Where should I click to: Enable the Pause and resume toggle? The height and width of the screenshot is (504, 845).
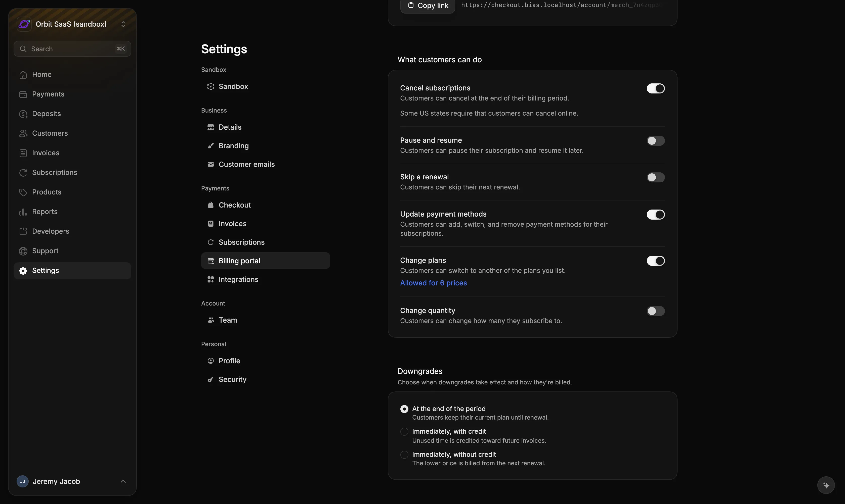[656, 141]
